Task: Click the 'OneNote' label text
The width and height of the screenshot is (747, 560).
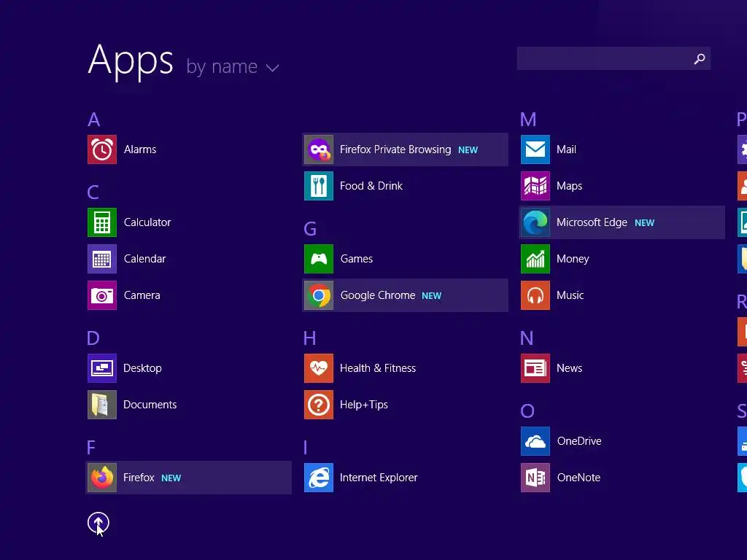Action: tap(578, 478)
